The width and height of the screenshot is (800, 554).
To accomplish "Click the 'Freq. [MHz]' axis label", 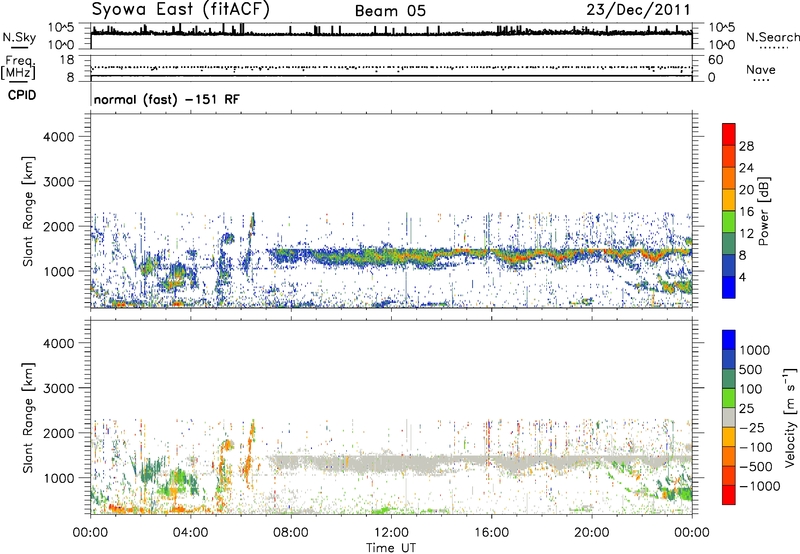I will pos(19,67).
